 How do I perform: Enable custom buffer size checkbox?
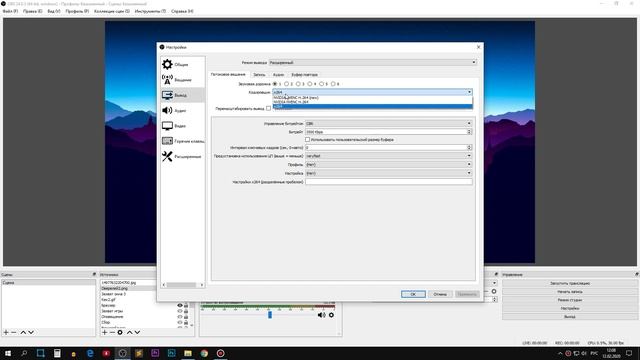(307, 140)
